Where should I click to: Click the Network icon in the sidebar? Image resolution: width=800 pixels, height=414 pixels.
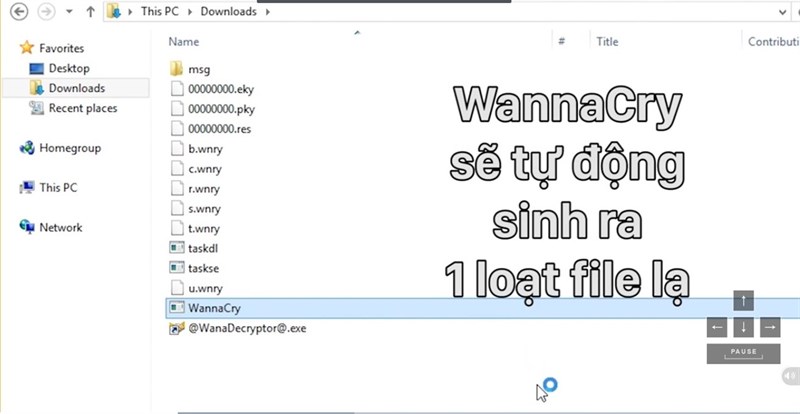pos(27,227)
